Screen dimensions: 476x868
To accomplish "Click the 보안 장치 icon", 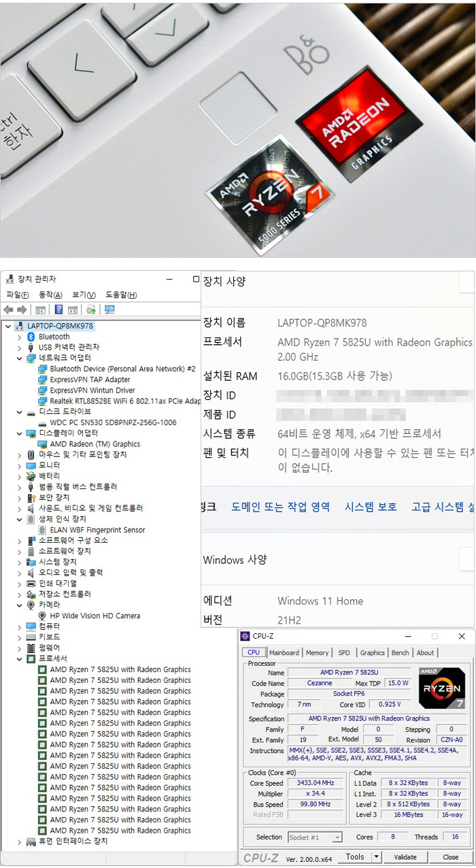I will (31, 497).
